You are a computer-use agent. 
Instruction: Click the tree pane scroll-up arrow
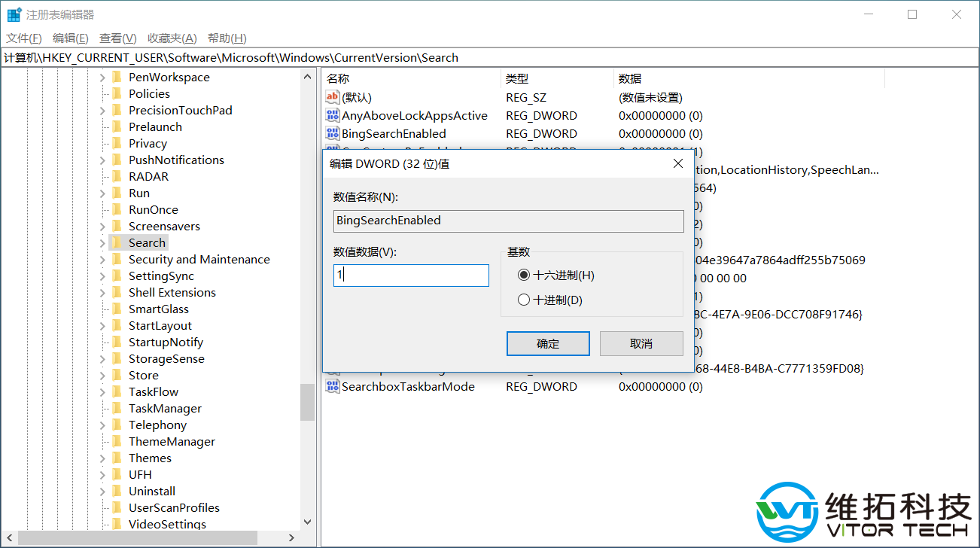(307, 77)
